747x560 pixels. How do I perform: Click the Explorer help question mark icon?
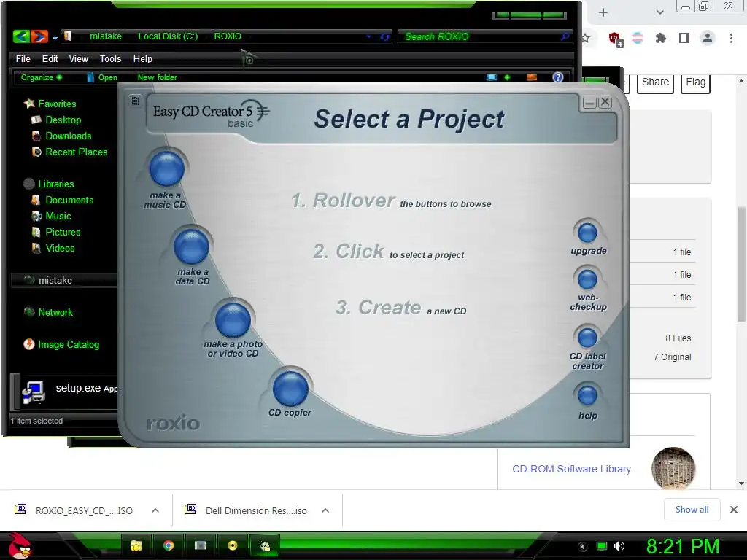558,77
